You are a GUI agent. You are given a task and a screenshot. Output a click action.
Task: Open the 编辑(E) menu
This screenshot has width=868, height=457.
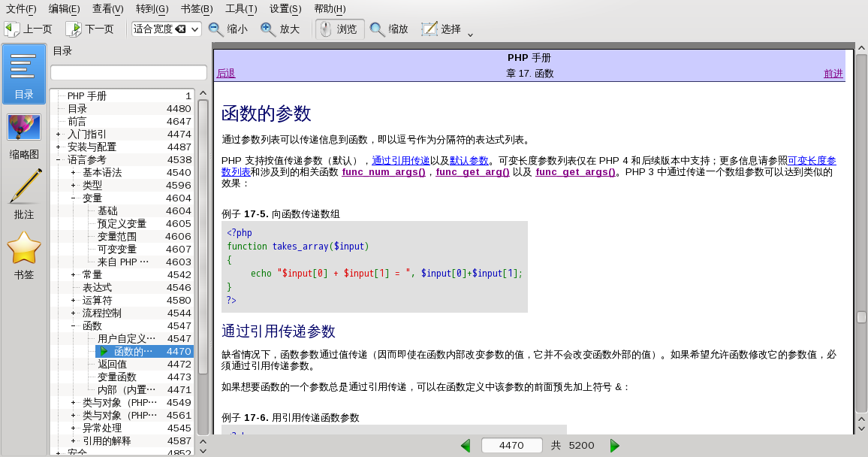[x=65, y=9]
